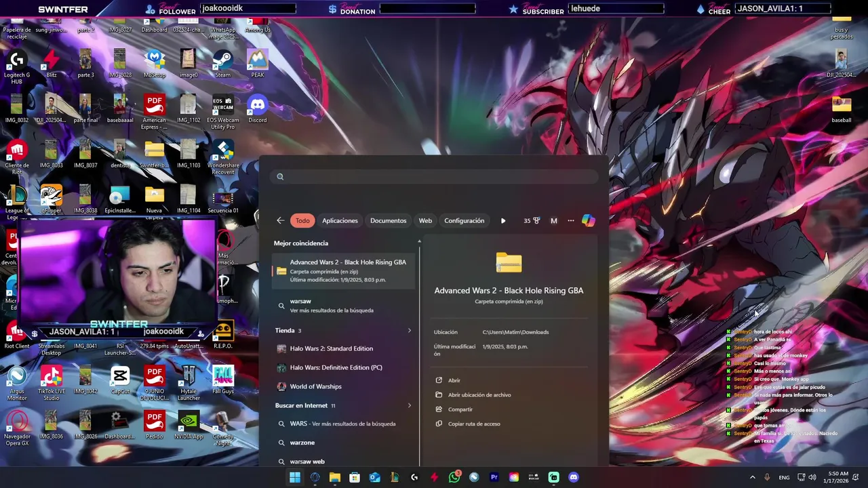868x488 pixels.
Task: Launch Navegador Opera GX shortcut
Action: pos(17,428)
